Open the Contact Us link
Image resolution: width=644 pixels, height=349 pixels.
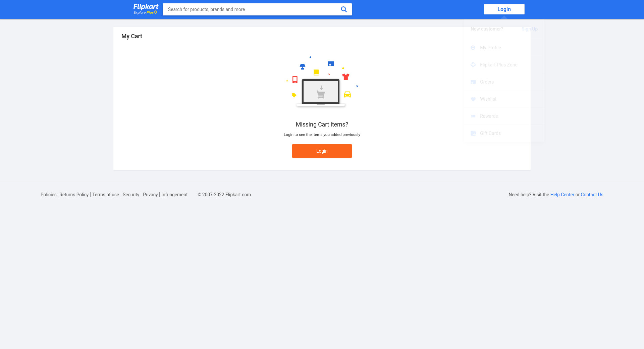592,195
